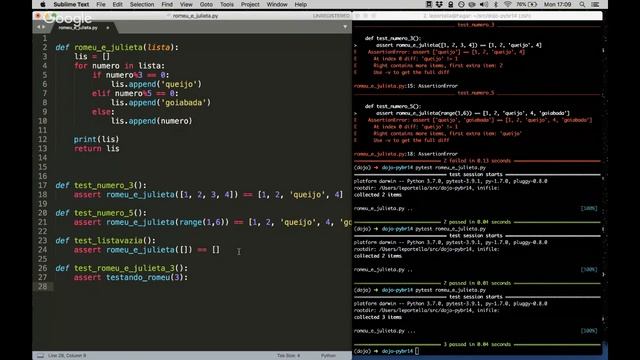Open the Help menu
The height and width of the screenshot is (360, 640).
[300, 4]
